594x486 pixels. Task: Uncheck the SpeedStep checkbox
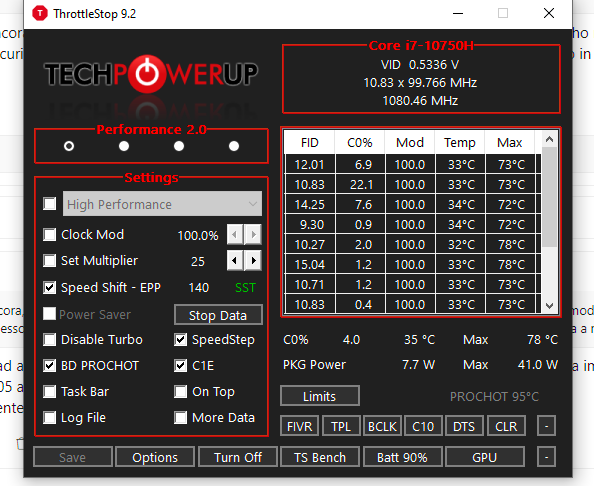click(181, 340)
